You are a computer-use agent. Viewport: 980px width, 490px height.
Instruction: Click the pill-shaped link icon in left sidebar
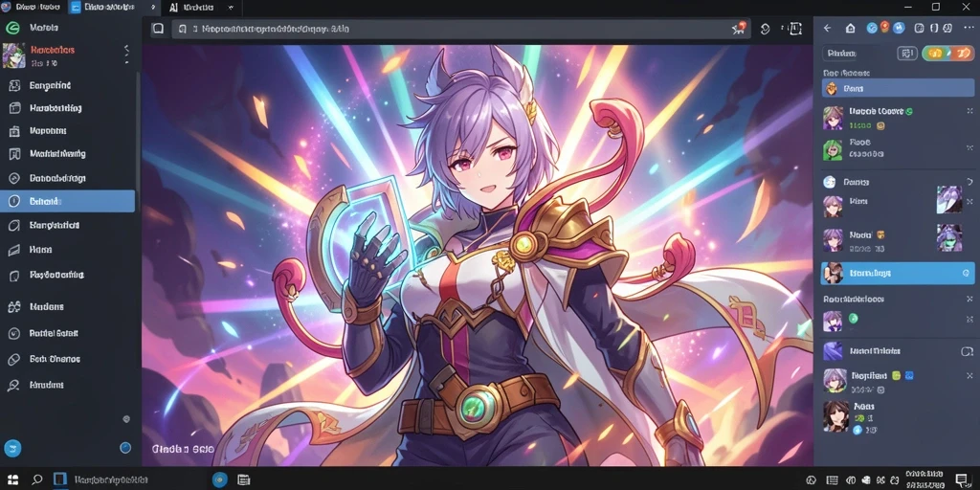(13, 360)
